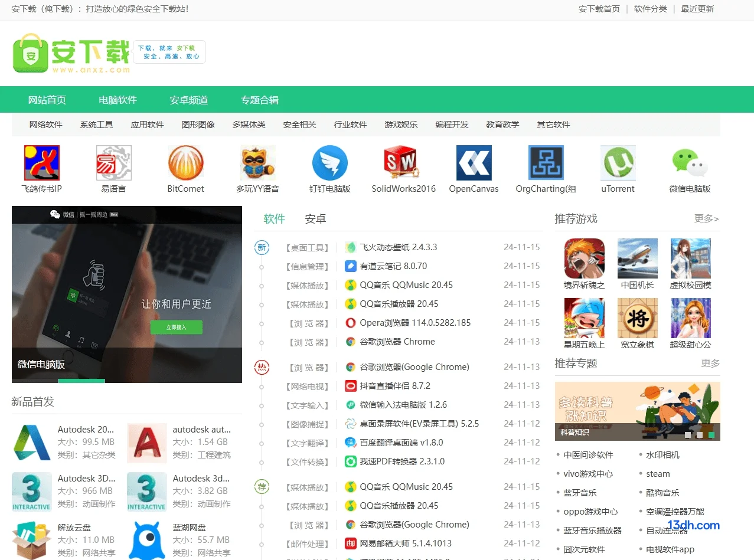The image size is (754, 560).
Task: Open the 微信电脑版 icon in the app row
Action: (x=690, y=163)
